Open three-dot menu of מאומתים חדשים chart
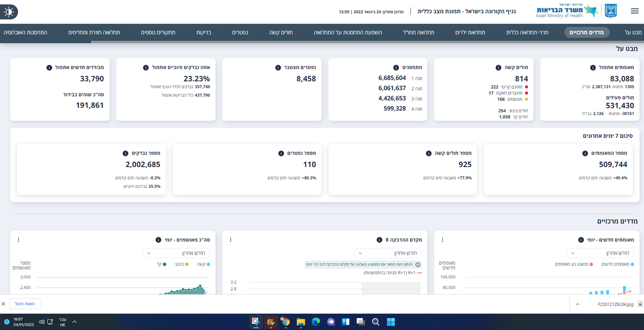This screenshot has width=644, height=330. tap(443, 240)
